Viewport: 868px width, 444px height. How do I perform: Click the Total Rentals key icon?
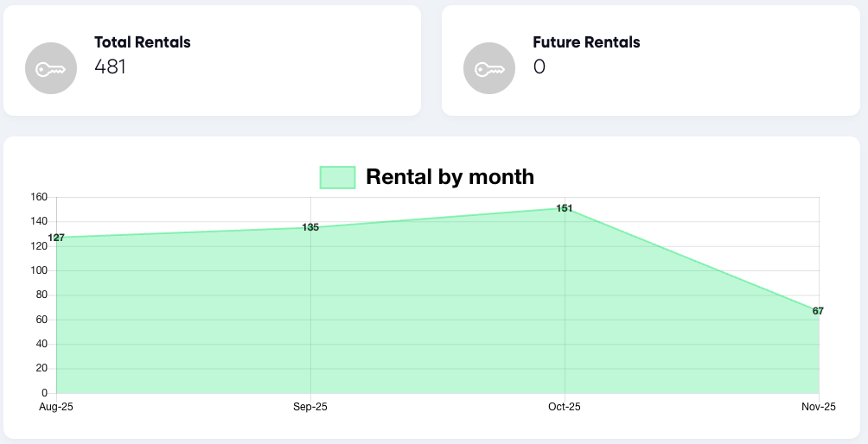[x=51, y=68]
